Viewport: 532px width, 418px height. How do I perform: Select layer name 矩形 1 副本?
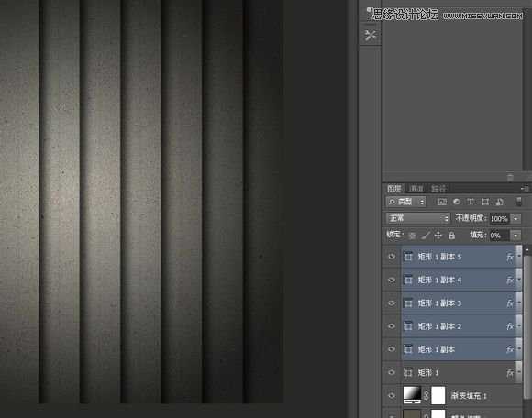(436, 349)
